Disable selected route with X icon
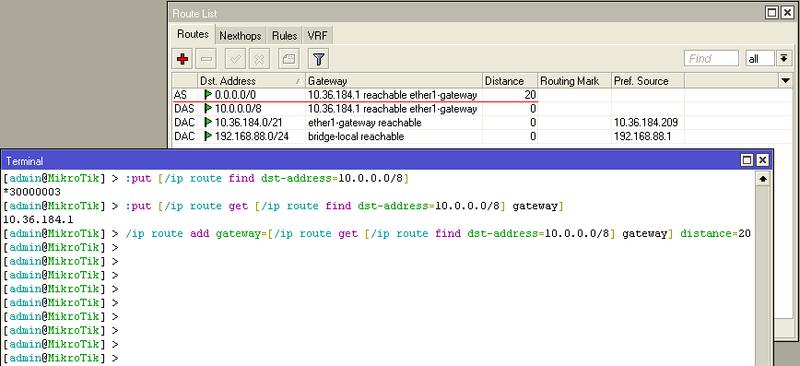800x366 pixels. click(x=259, y=59)
